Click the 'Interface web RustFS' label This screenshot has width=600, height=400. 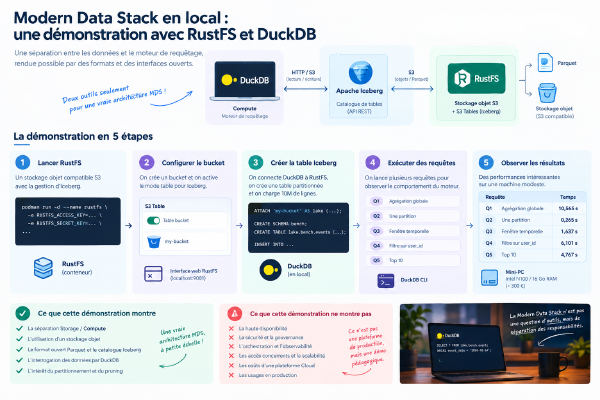point(194,271)
